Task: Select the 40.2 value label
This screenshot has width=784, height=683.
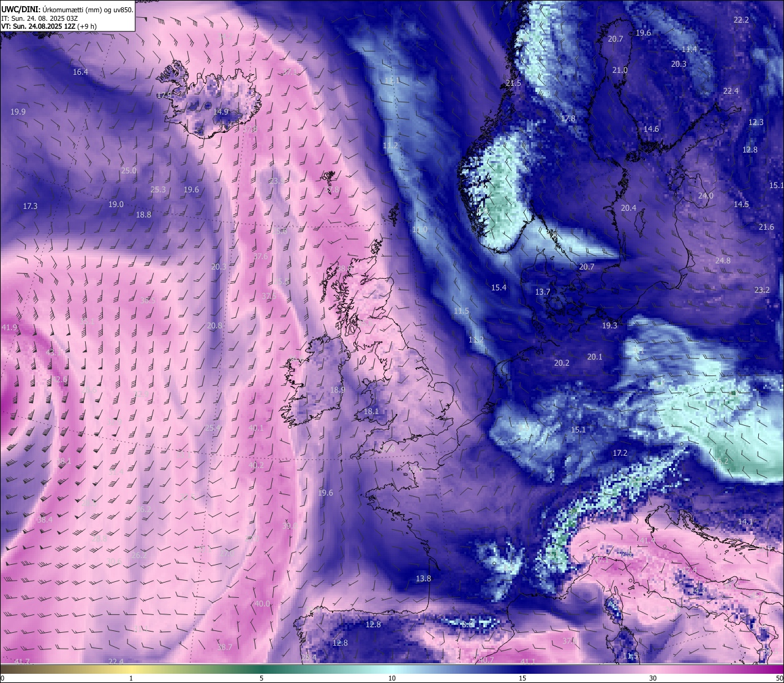Action: click(256, 466)
